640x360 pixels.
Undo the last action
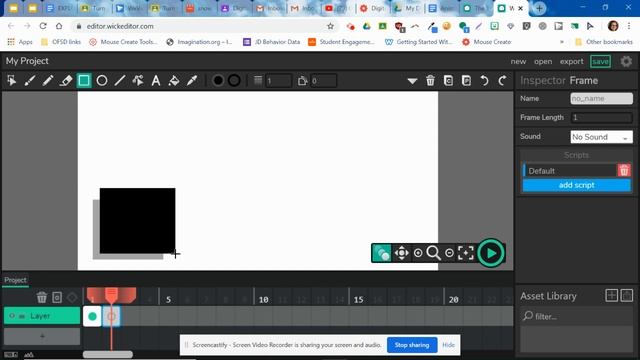[x=484, y=80]
